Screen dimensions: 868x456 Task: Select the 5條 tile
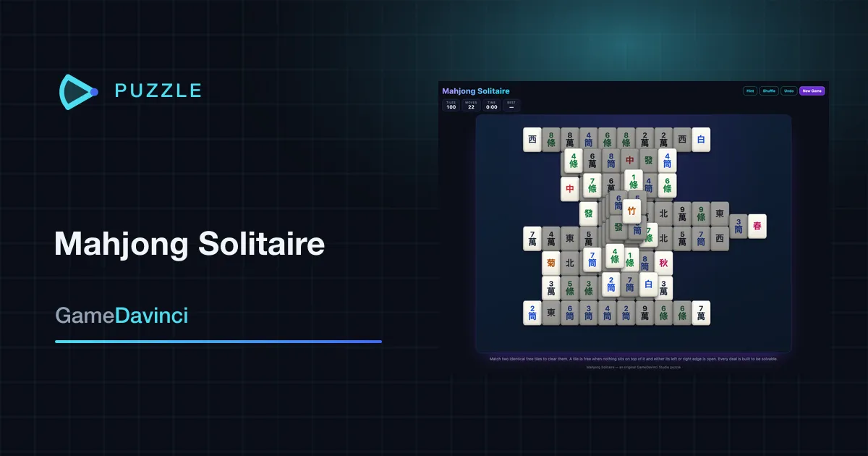tap(570, 288)
